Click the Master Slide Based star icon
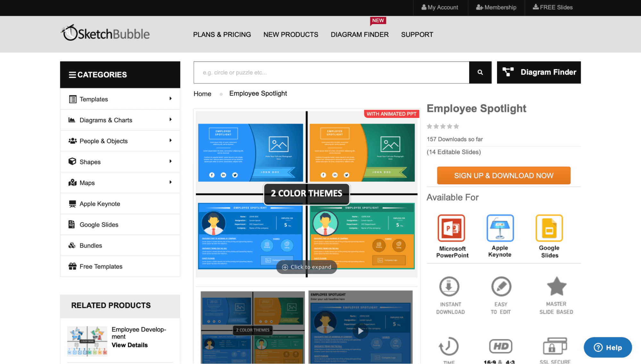This screenshot has height=364, width=641. pyautogui.click(x=556, y=286)
